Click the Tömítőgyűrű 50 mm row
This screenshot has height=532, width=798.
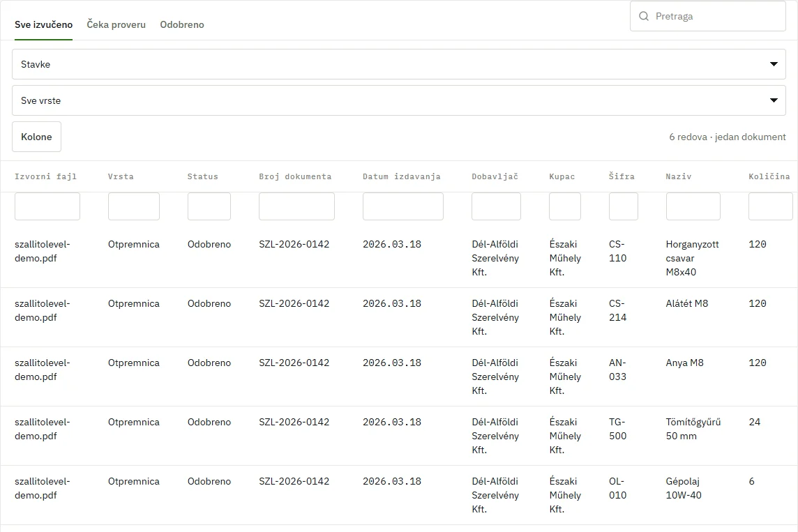coord(399,436)
